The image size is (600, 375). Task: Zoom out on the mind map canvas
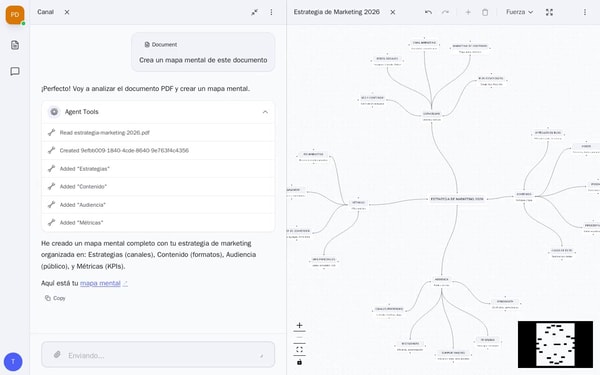[x=299, y=338]
